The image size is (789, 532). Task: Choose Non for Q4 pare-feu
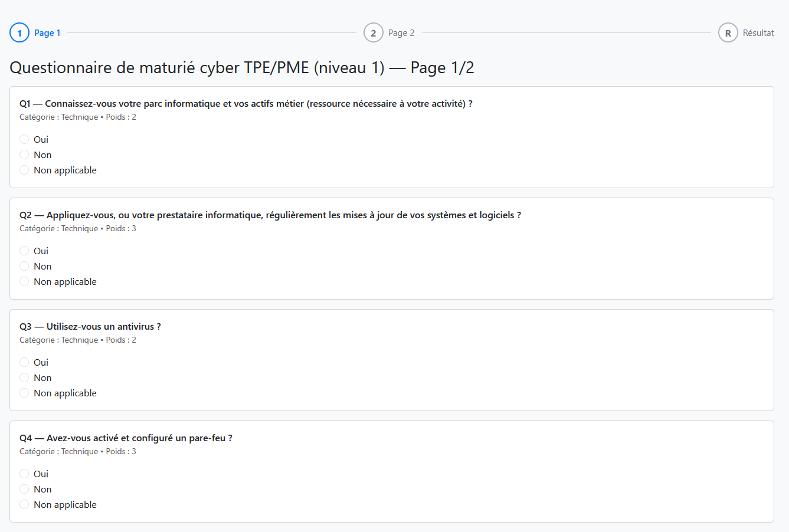click(24, 489)
